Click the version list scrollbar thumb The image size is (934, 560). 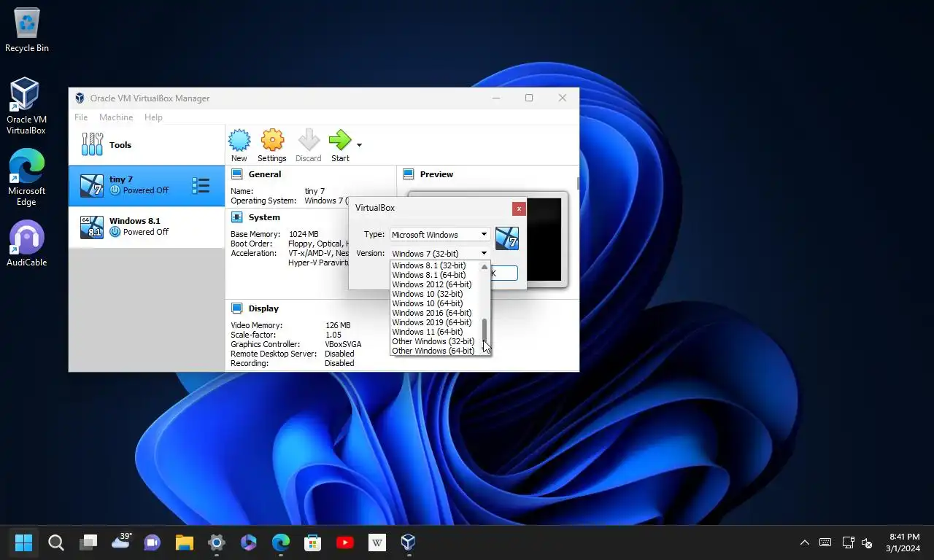click(485, 330)
